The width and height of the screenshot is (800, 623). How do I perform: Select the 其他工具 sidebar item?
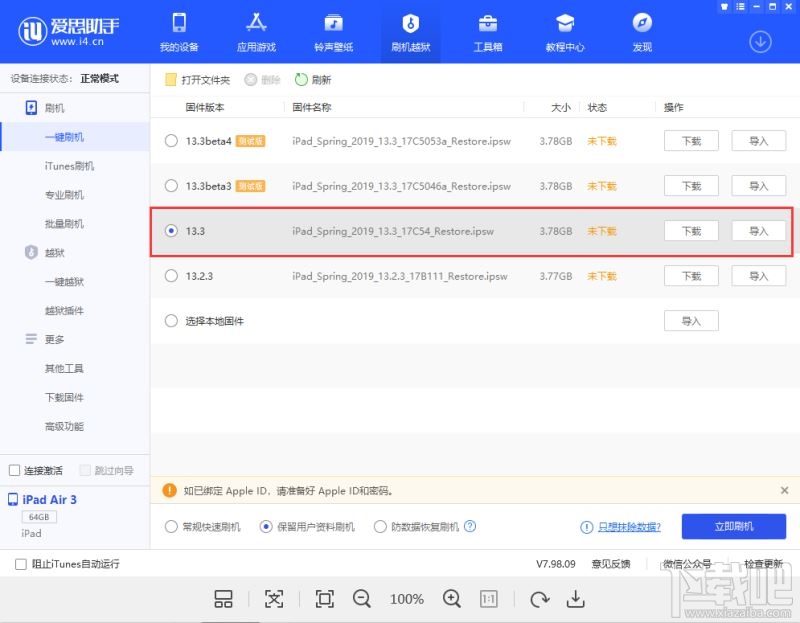tap(64, 368)
